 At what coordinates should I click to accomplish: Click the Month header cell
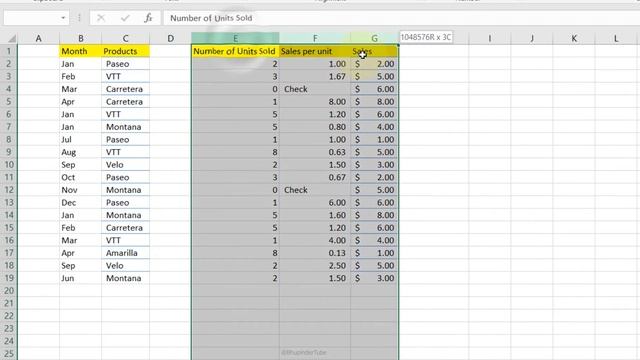click(80, 51)
